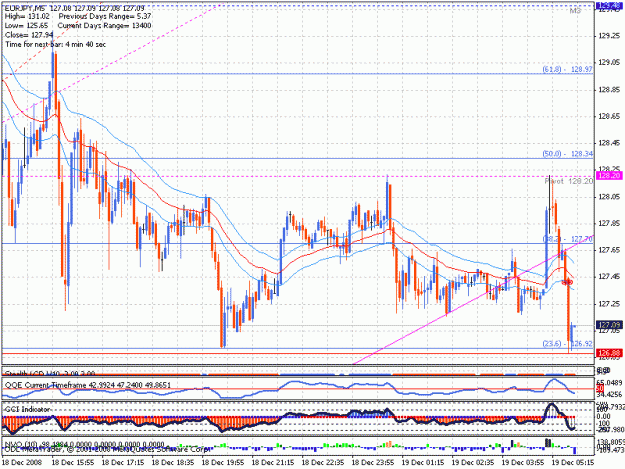Click the '18 Dec 19:55' time axis label

[222, 463]
